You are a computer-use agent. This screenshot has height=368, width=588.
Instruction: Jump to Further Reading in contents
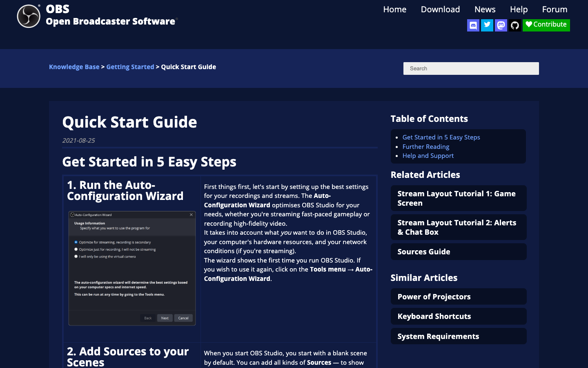426,147
